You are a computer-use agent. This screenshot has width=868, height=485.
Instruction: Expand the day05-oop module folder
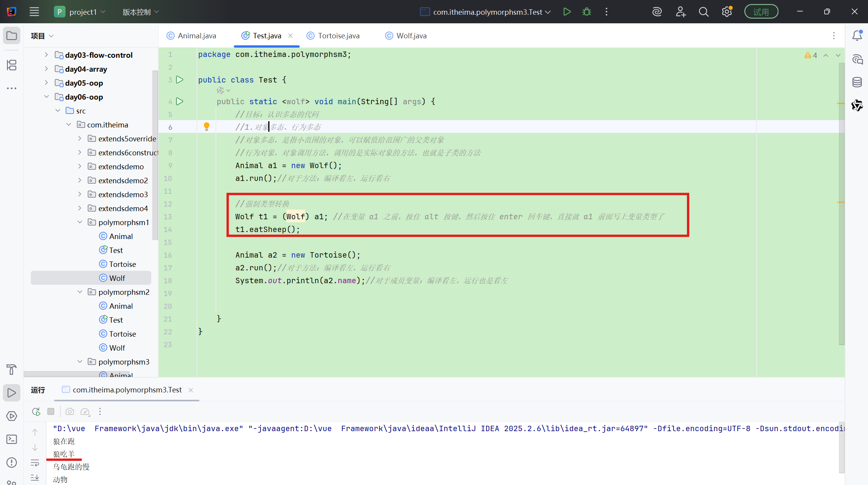[x=46, y=83]
